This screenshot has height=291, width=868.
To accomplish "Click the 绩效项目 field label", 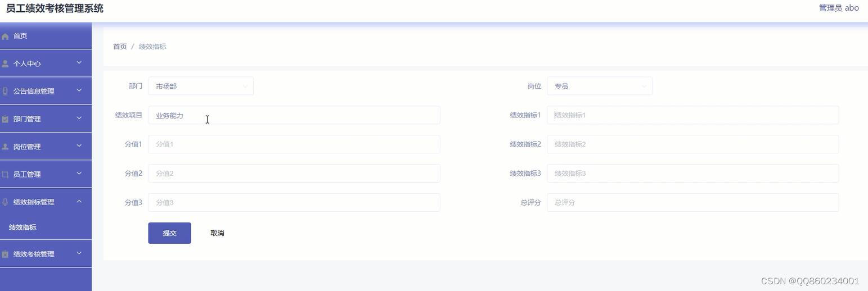I will coord(129,115).
